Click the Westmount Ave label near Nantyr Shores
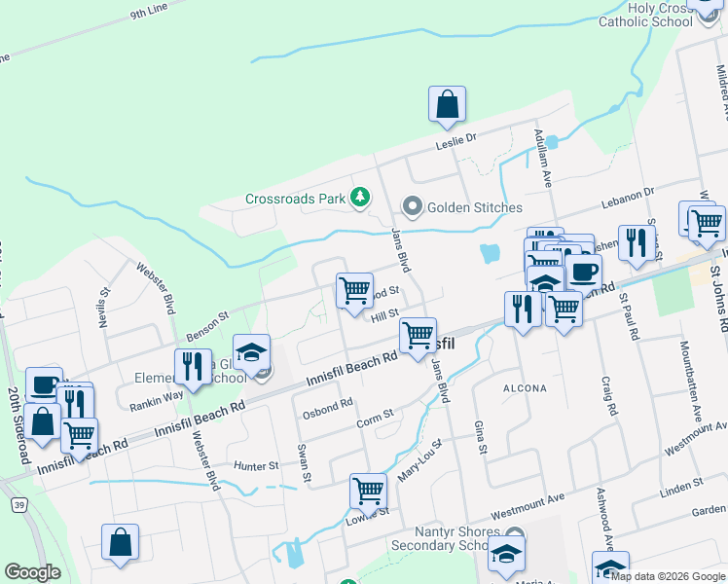Screen dimensions: 728x584 click(528, 506)
